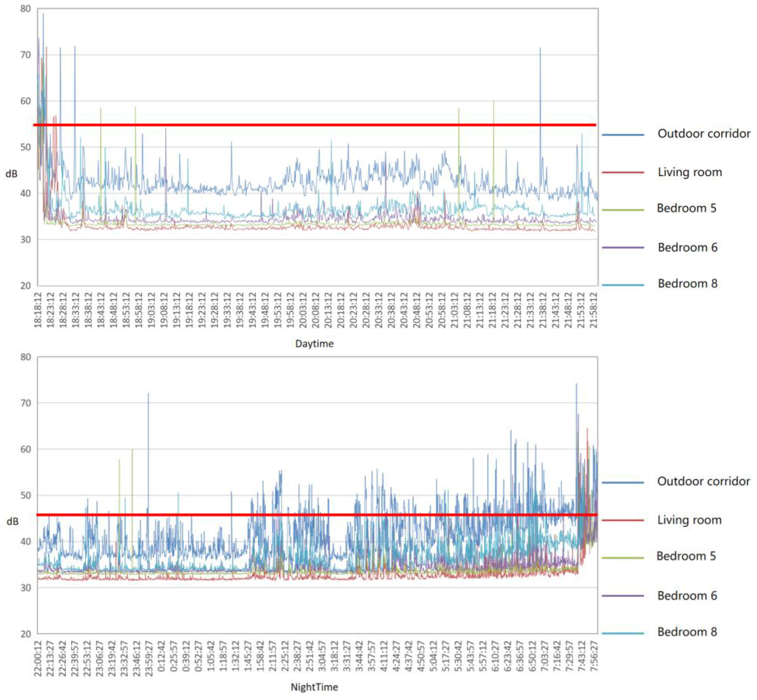Click the 7:56:27 time tick label
The image size is (757, 700).
click(594, 657)
